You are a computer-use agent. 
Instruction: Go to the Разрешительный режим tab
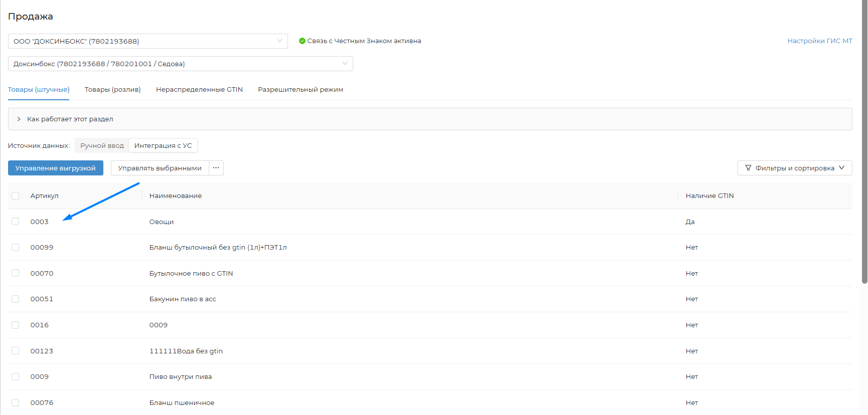pos(301,90)
